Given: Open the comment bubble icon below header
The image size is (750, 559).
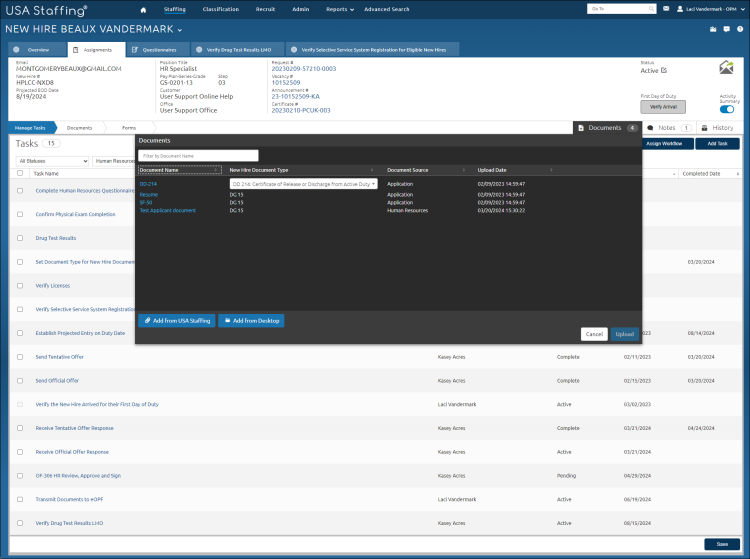Looking at the screenshot, I should pyautogui.click(x=727, y=29).
